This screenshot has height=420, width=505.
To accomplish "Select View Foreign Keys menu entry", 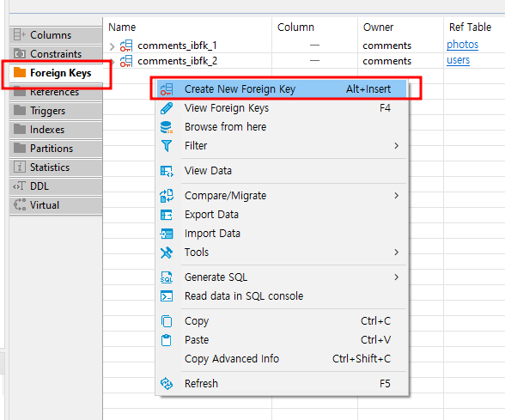I will (x=282, y=108).
